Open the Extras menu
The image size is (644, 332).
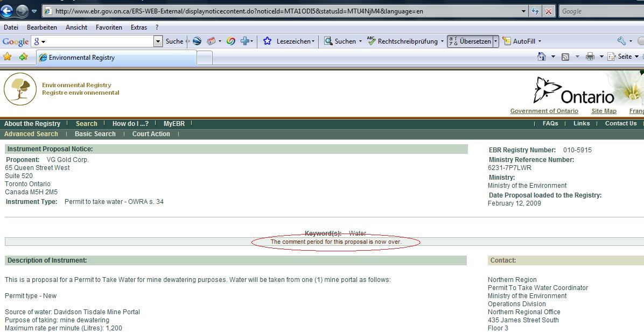[139, 27]
